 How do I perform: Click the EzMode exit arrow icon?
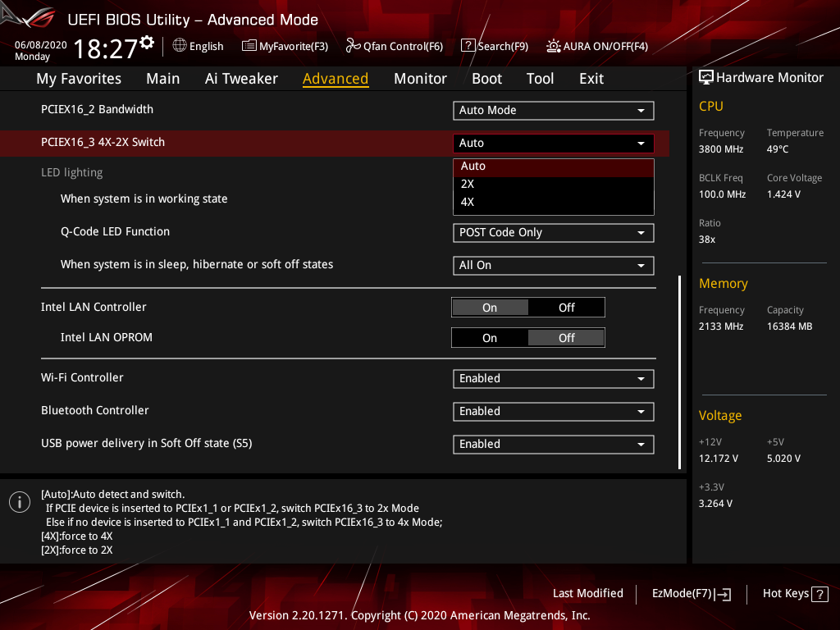(723, 594)
